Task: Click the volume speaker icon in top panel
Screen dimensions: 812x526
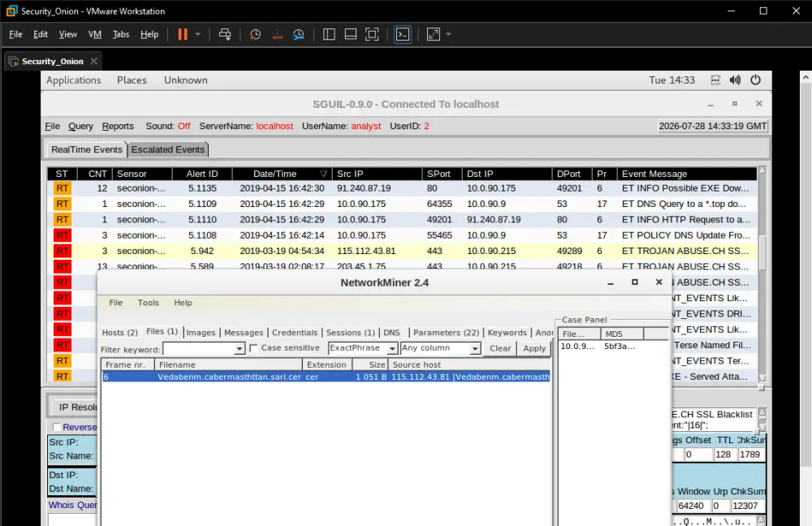Action: click(735, 80)
